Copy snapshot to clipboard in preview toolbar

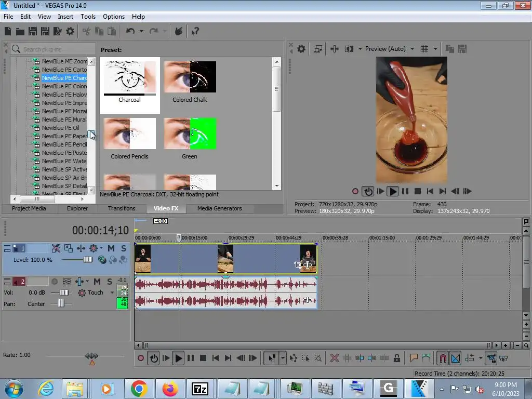[x=450, y=49]
